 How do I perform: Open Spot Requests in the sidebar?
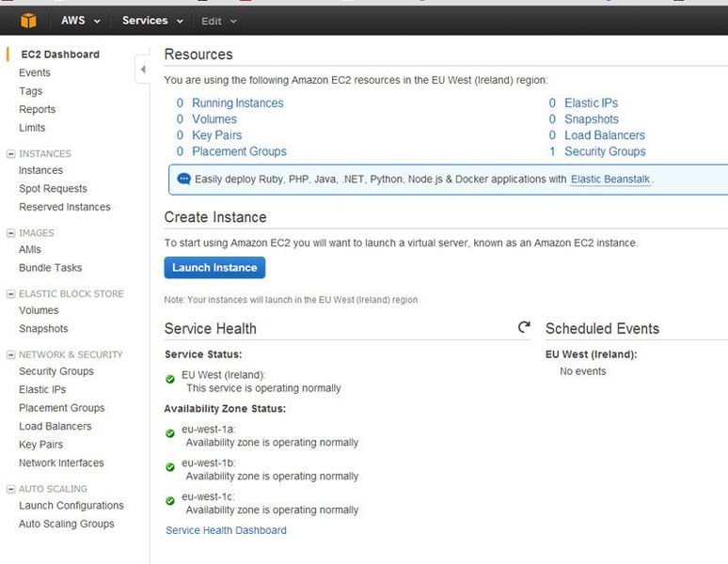click(x=53, y=189)
